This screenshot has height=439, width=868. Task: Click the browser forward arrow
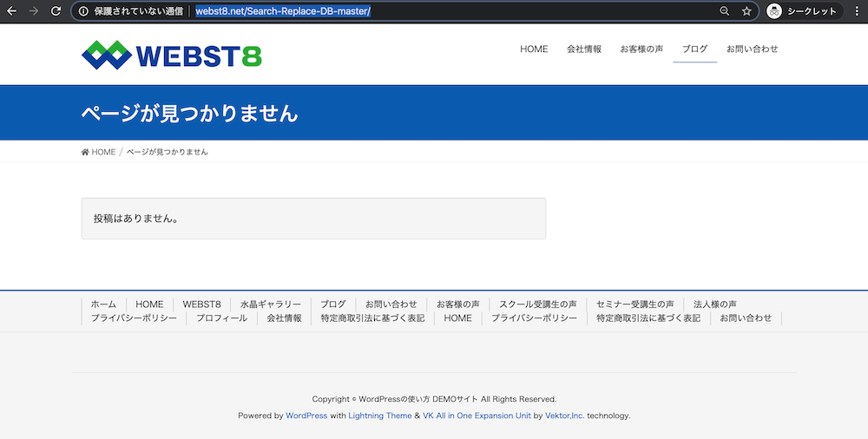34,11
